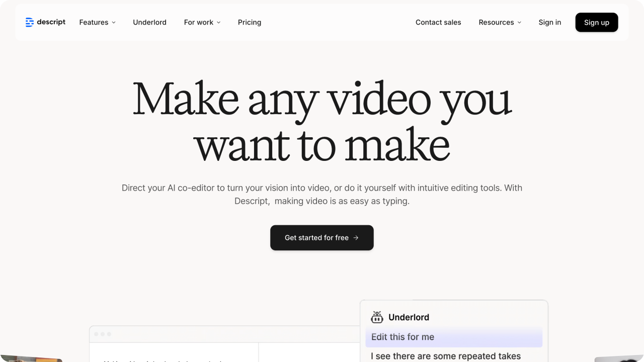Viewport: 644px width, 362px height.
Task: Open the Features dropdown menu
Action: [x=98, y=22]
